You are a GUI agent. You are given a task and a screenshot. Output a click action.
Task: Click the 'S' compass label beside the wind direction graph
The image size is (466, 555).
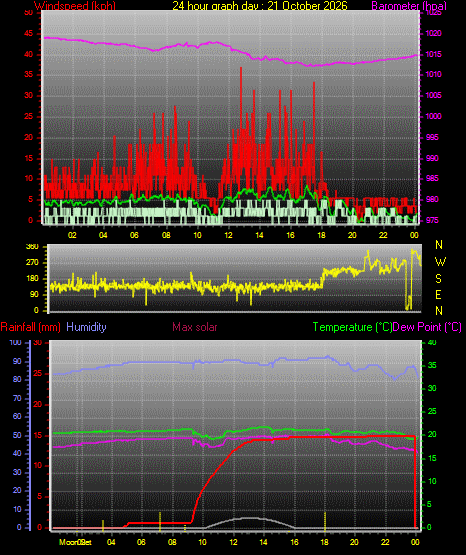pos(438,279)
